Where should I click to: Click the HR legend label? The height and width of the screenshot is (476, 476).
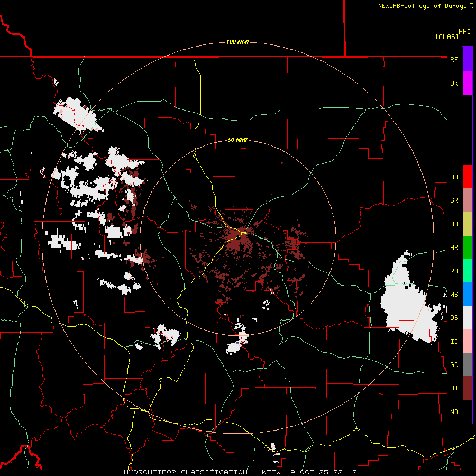454,248
